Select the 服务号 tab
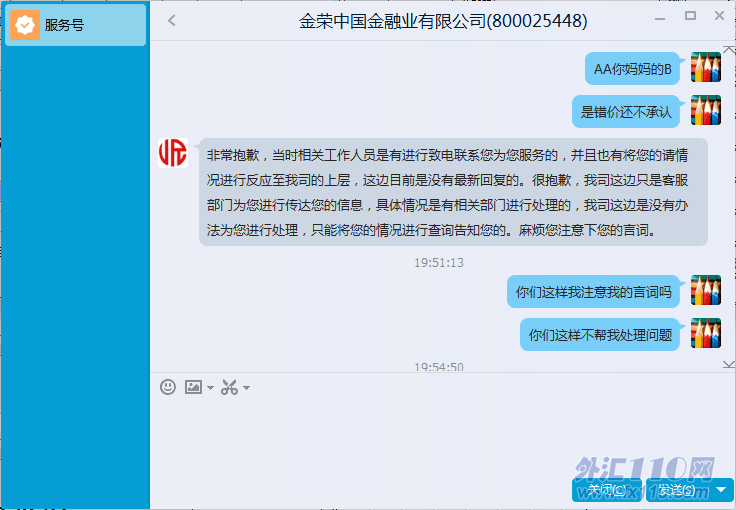The height and width of the screenshot is (510, 736). coord(76,25)
